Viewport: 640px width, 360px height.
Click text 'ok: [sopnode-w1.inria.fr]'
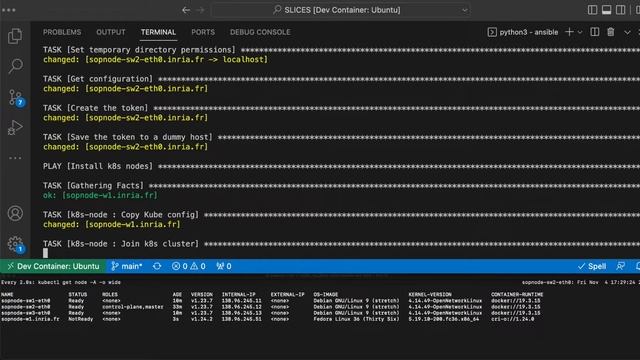(100, 195)
